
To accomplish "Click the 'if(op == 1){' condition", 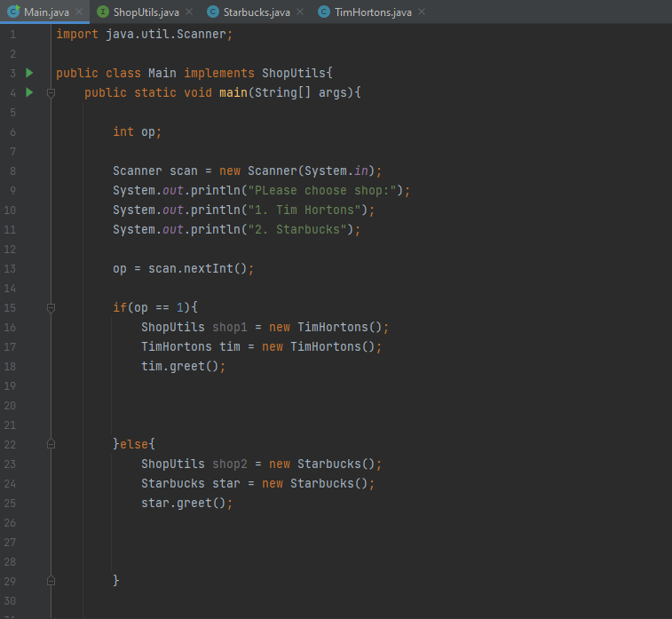I will click(155, 308).
